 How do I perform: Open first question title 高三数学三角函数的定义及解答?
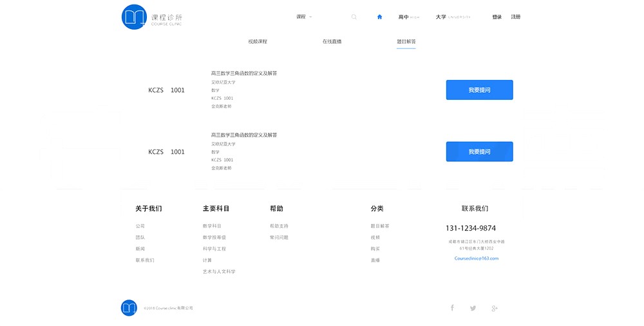pos(244,73)
